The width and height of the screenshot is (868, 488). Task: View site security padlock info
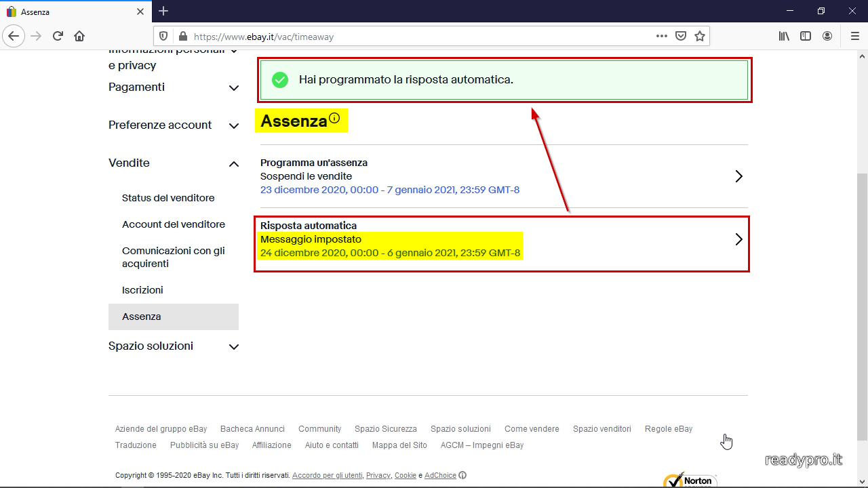click(x=182, y=37)
